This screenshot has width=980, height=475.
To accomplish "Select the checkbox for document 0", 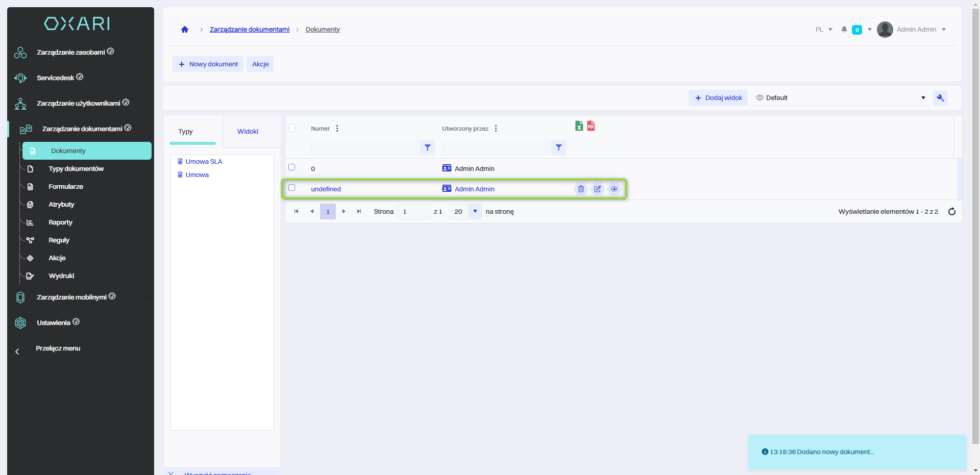I will tap(292, 167).
